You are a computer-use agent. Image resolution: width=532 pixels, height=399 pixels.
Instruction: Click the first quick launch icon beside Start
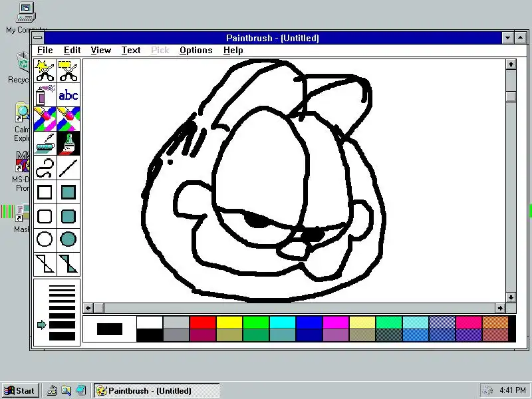pos(52,390)
